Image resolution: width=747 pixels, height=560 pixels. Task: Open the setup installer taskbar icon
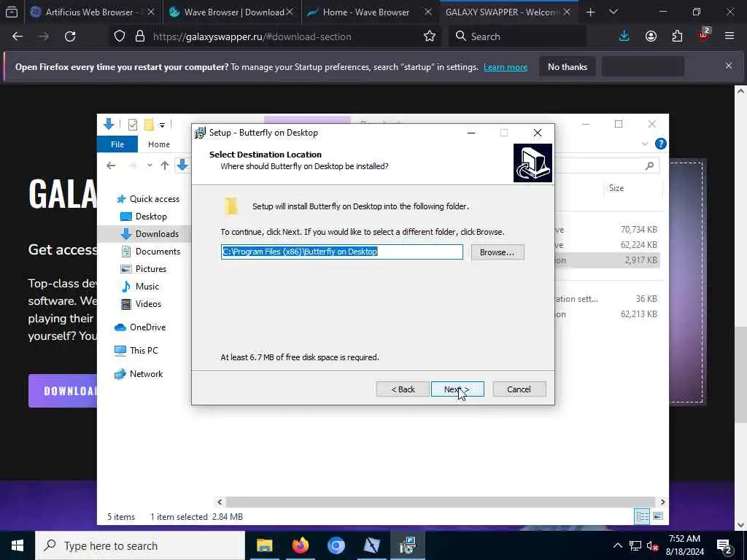pyautogui.click(x=407, y=545)
